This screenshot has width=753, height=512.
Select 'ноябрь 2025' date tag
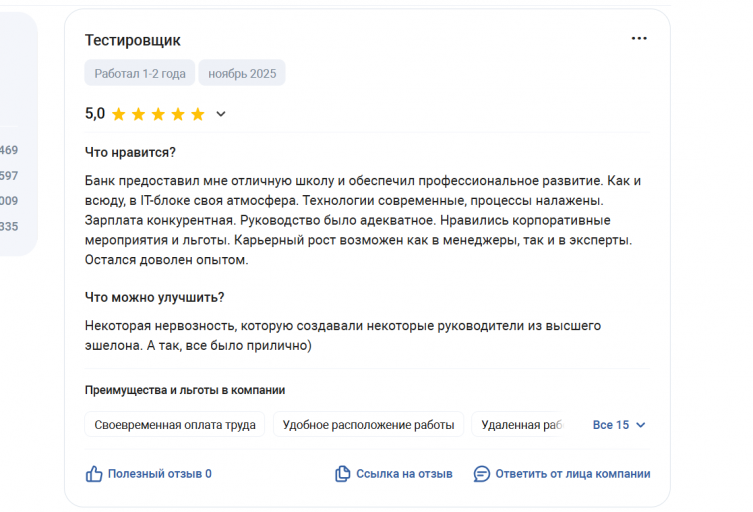point(242,73)
